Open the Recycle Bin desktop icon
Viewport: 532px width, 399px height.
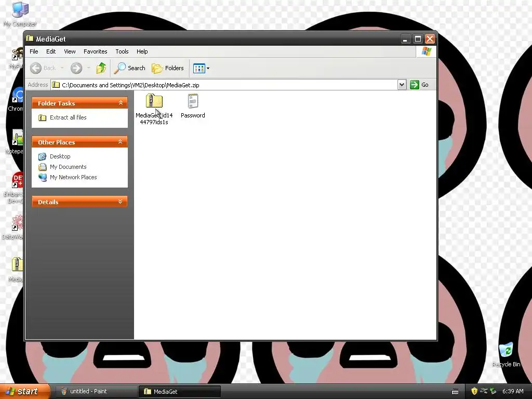pos(506,355)
